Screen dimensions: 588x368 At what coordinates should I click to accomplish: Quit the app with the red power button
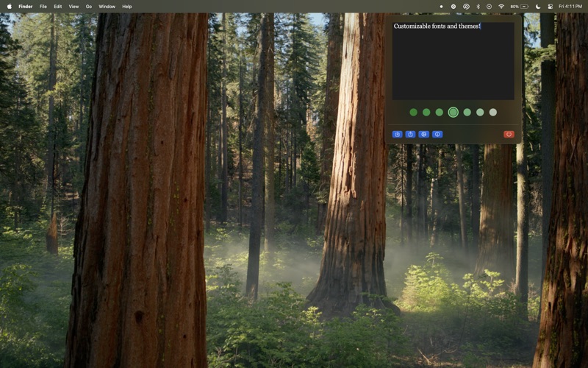509,135
